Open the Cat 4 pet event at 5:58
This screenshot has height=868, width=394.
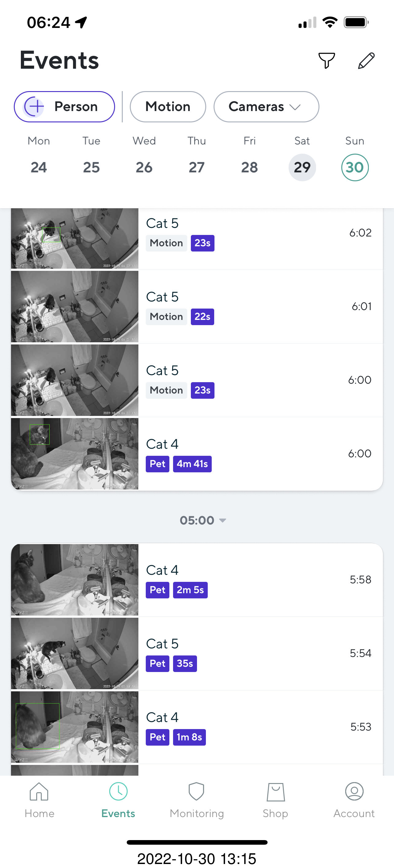pyautogui.click(x=260, y=580)
